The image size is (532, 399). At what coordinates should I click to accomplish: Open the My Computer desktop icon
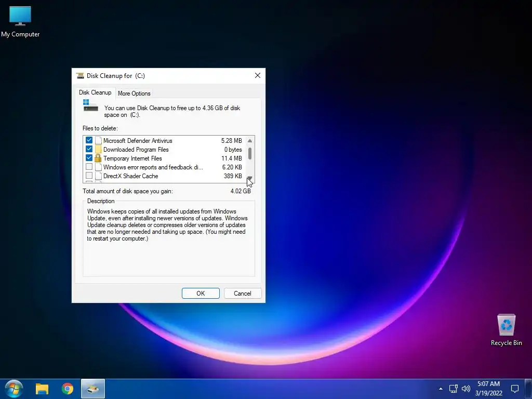tap(20, 21)
